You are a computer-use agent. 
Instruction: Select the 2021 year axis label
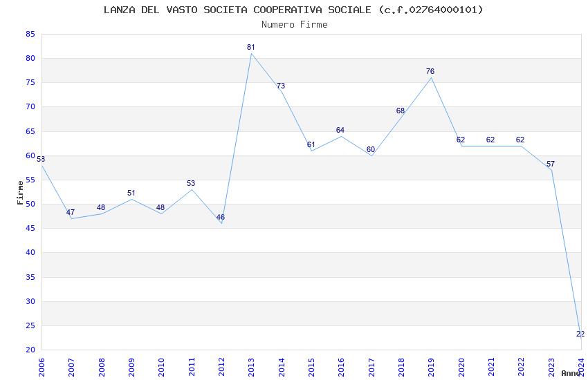coord(491,367)
